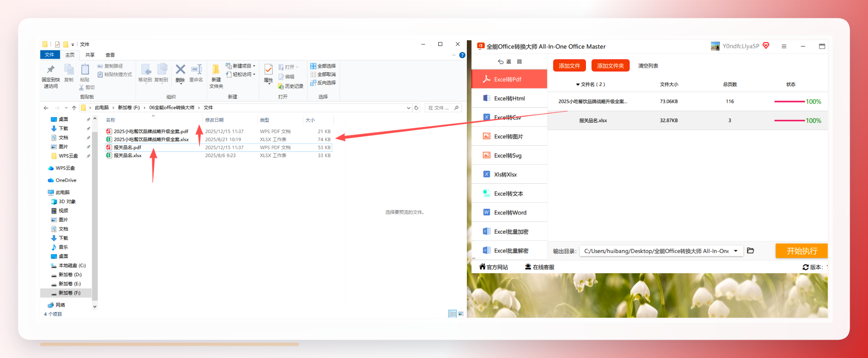Click the 版本 refresh icon
Screen dimensions: 868x358
click(805, 267)
